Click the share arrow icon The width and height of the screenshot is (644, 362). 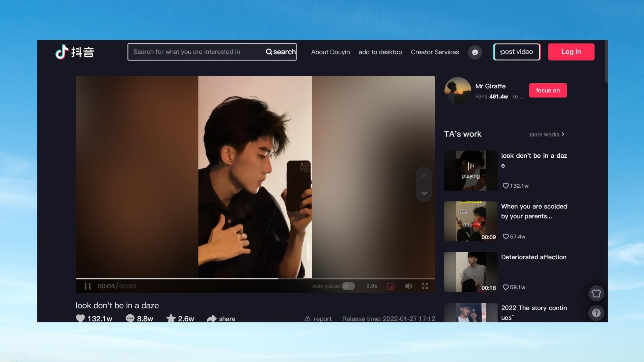click(x=212, y=319)
